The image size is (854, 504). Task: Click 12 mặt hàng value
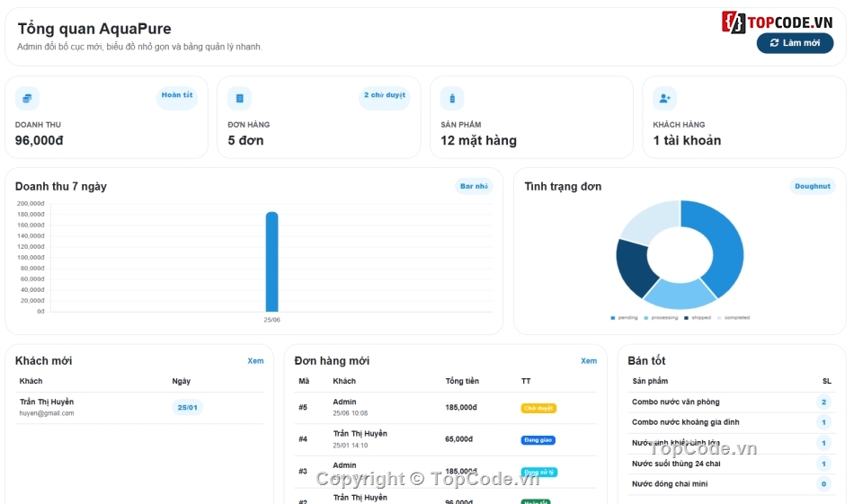479,140
